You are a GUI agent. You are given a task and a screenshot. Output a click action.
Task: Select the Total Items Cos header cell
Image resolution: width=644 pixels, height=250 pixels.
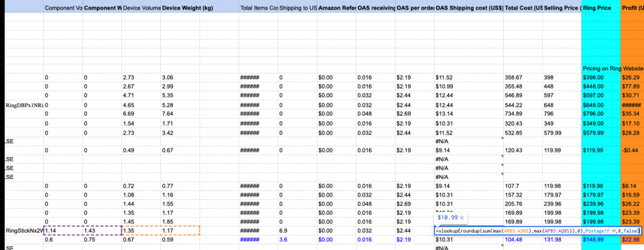tap(258, 8)
